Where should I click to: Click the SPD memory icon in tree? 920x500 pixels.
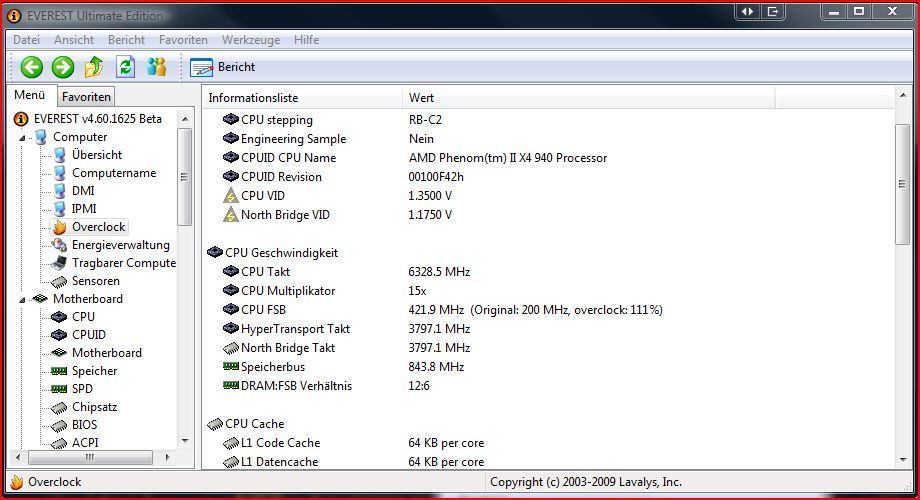tap(59, 388)
